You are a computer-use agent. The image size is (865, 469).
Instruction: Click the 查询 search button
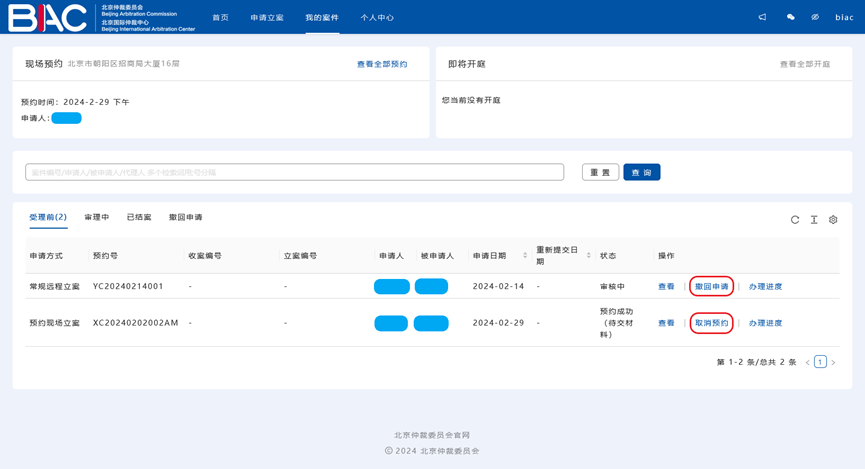pyautogui.click(x=641, y=172)
